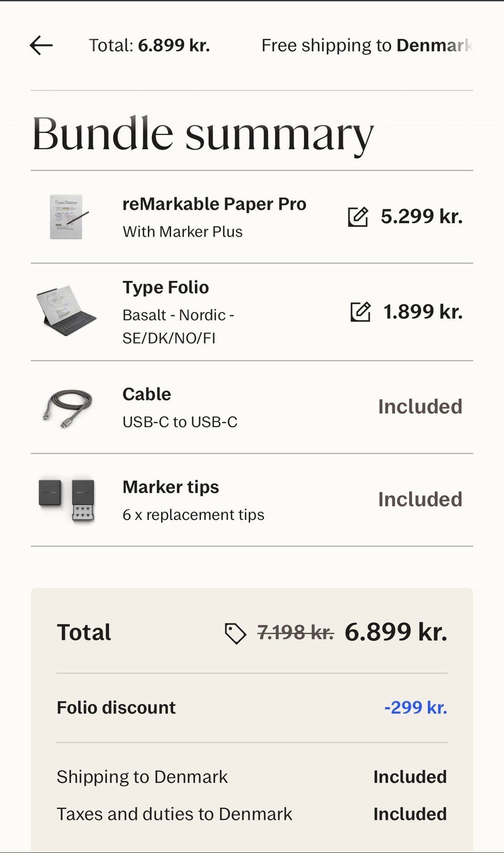Viewport: 504px width, 853px height.
Task: Tap Free shipping to Denmark banner
Action: [366, 46]
